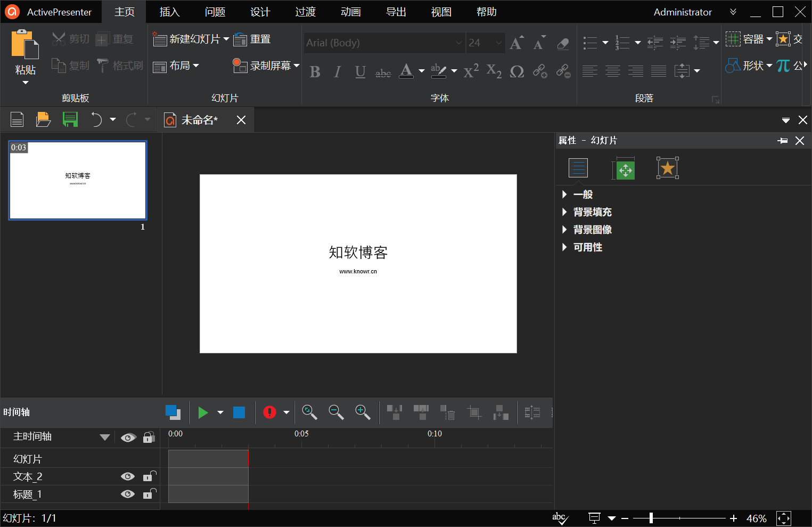Click the Reset slide button
Viewport: 812px width, 527px height.
(x=252, y=39)
